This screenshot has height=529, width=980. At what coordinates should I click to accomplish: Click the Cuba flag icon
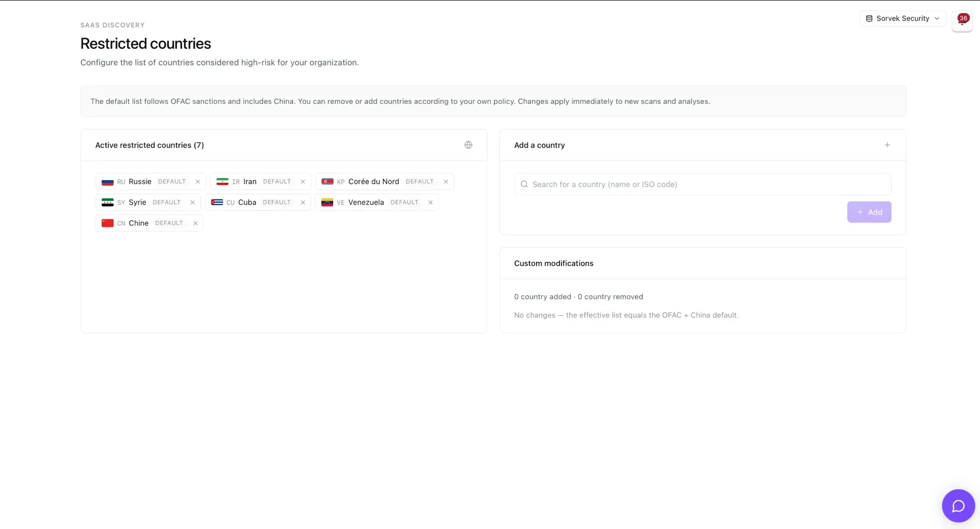(x=217, y=202)
